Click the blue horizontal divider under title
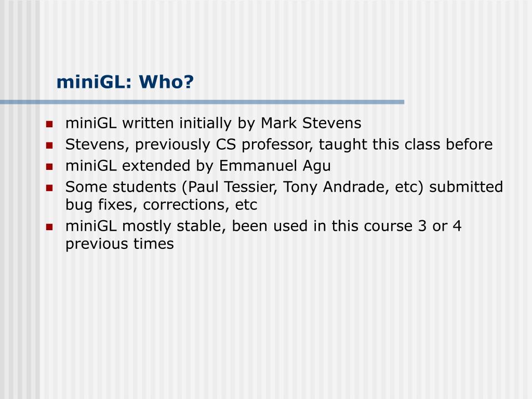This screenshot has width=532, height=399. click(202, 102)
